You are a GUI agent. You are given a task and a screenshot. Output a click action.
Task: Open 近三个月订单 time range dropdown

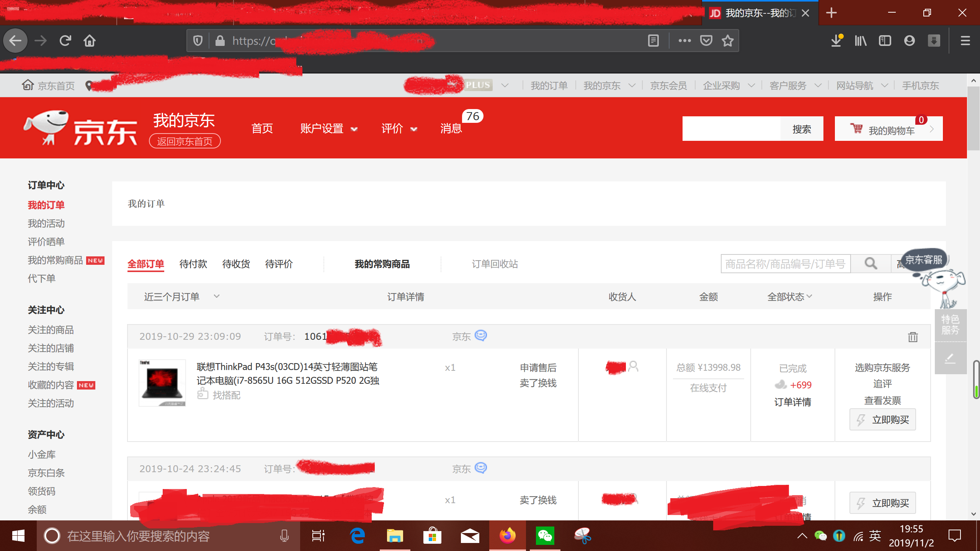pyautogui.click(x=182, y=297)
